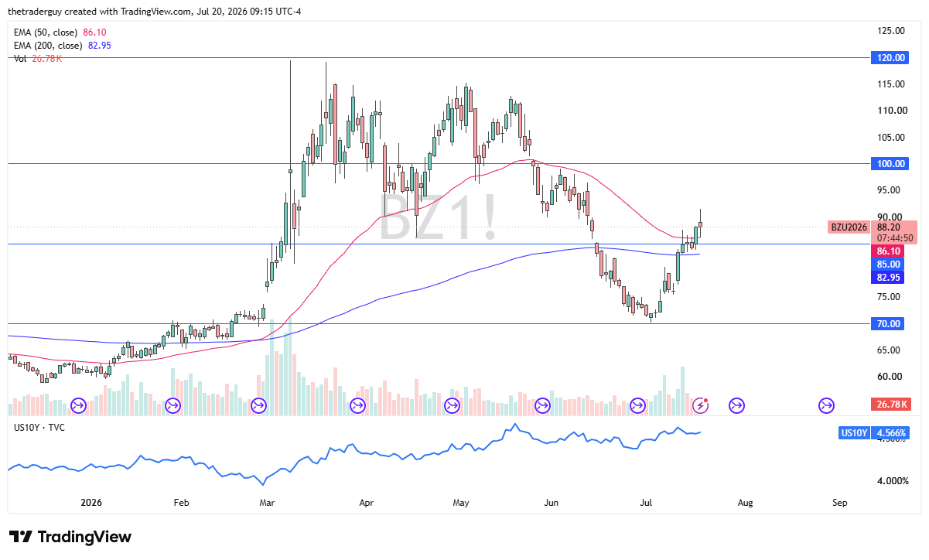The width and height of the screenshot is (929, 560).
Task: Select the 120.00 horizontal line price label
Action: pyautogui.click(x=890, y=58)
